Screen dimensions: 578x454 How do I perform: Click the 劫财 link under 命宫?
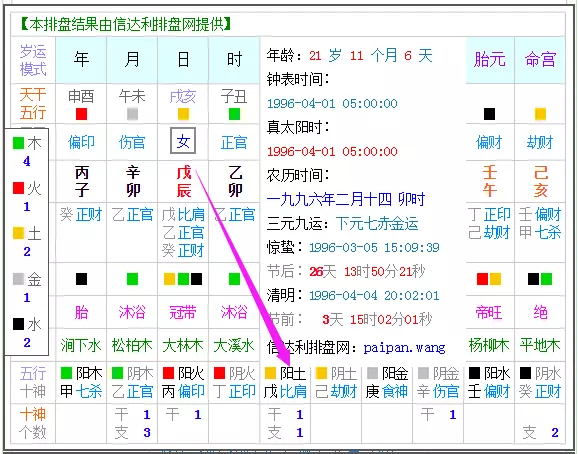click(x=540, y=142)
